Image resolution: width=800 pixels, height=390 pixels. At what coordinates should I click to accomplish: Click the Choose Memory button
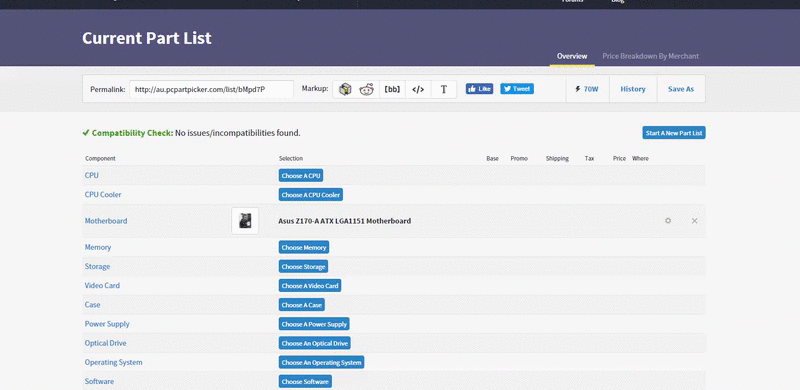pyautogui.click(x=304, y=247)
